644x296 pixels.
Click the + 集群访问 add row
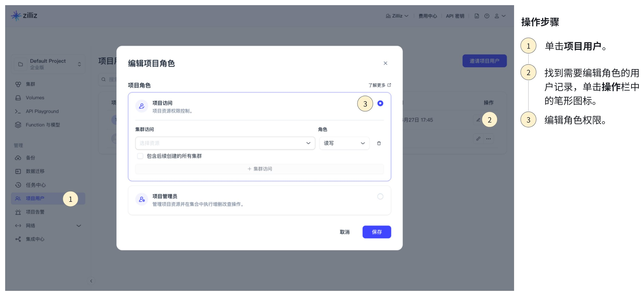coord(259,169)
